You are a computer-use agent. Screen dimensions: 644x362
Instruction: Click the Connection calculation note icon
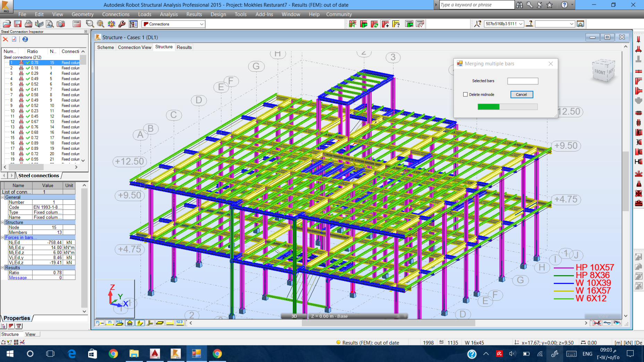[409, 24]
